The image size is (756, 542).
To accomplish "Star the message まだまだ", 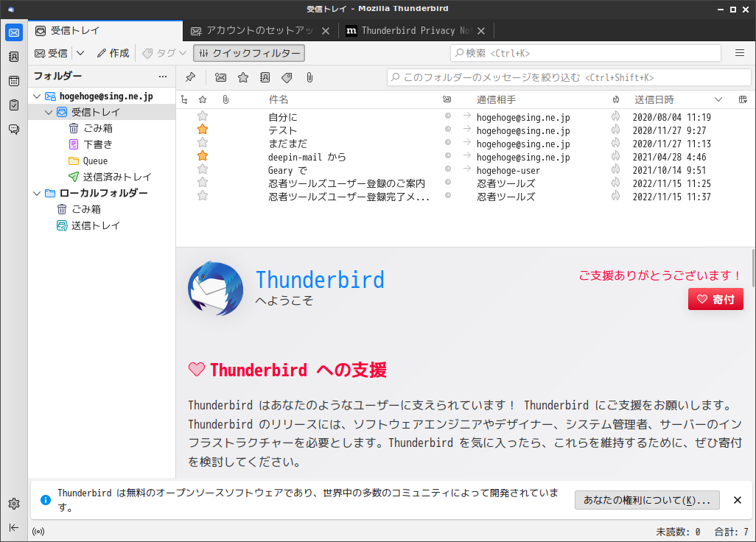I will (x=203, y=143).
